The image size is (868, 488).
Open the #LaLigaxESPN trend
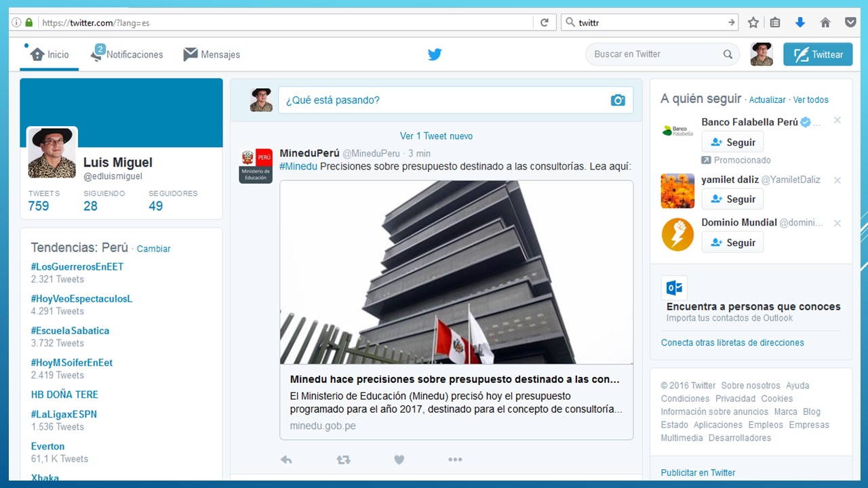pos(64,414)
